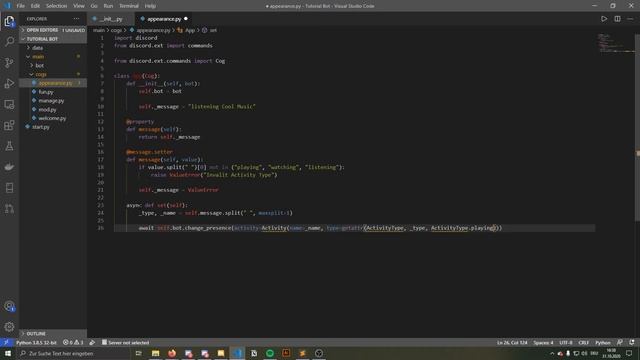Open welcome.py in the file tree
Screen dimensions: 640x360
pyautogui.click(x=52, y=118)
